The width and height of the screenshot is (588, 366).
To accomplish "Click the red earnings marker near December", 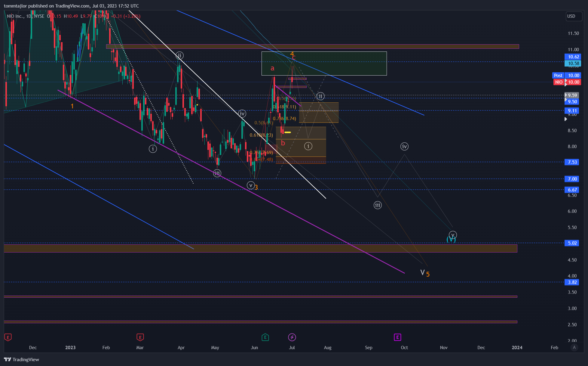I will pos(8,337).
